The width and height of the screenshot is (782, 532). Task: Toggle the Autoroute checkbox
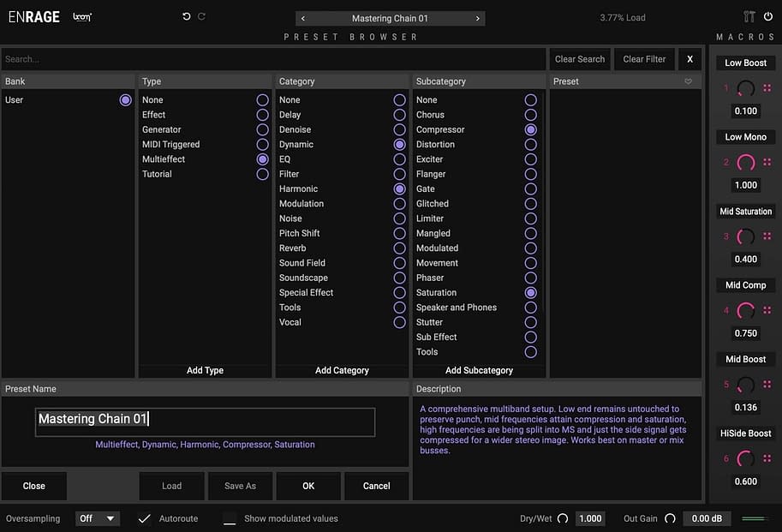pos(145,518)
